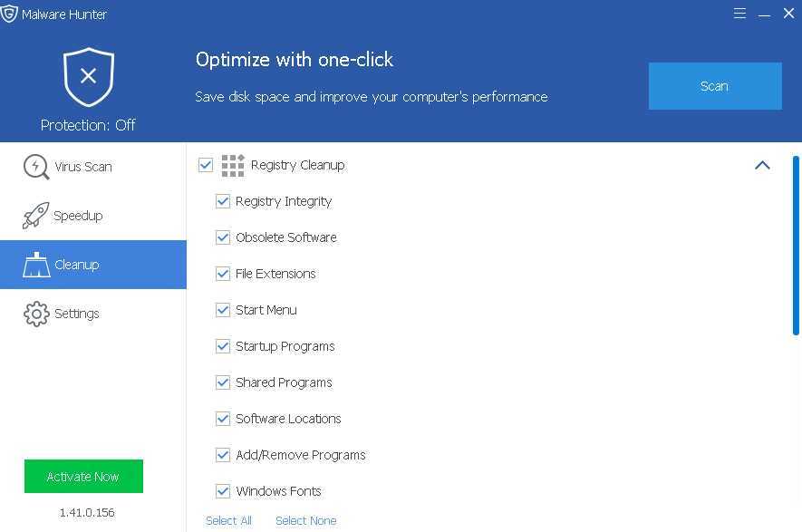Click the Malware Hunter logo icon
Screen dimensions: 802x532
9,14
